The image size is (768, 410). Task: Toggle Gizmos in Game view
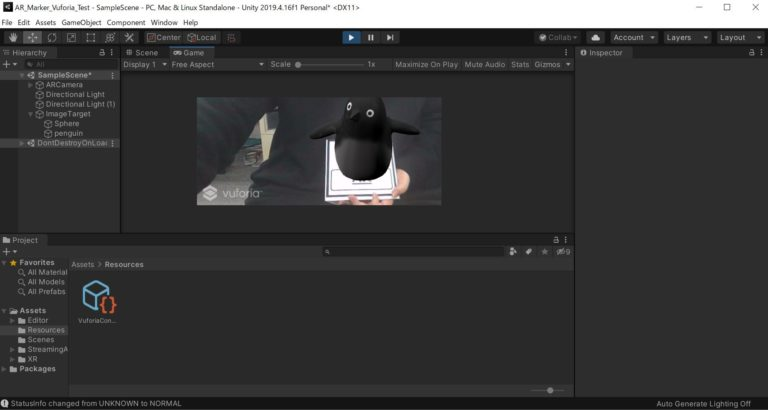coord(547,65)
